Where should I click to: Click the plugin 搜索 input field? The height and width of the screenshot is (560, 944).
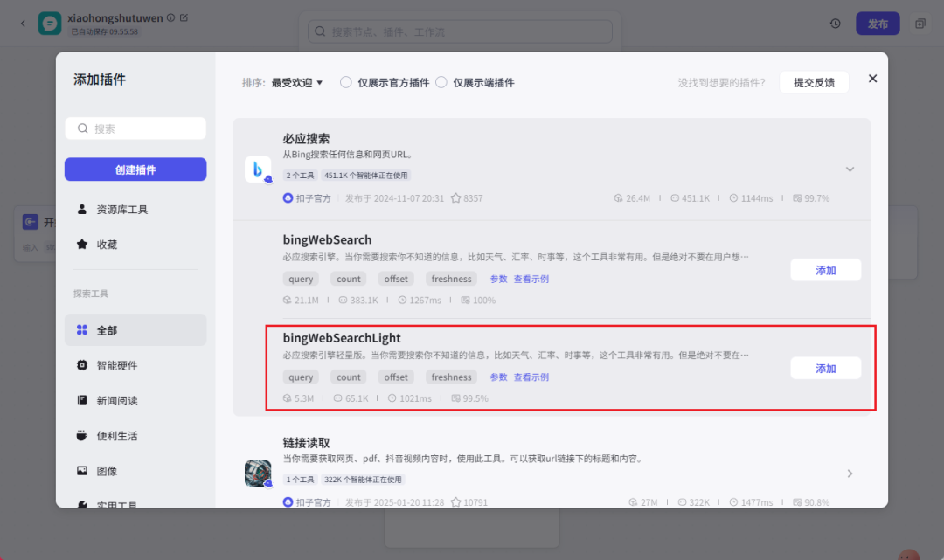(x=135, y=128)
